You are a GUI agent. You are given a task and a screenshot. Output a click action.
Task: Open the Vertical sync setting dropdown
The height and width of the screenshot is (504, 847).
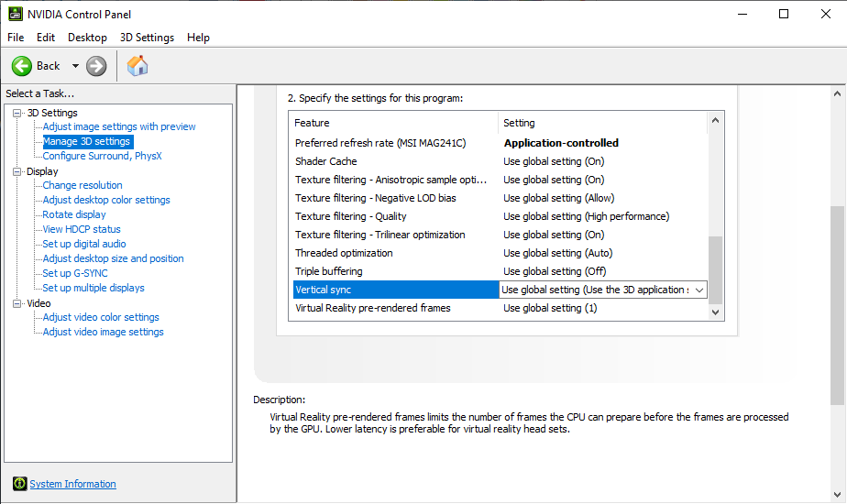(x=699, y=290)
